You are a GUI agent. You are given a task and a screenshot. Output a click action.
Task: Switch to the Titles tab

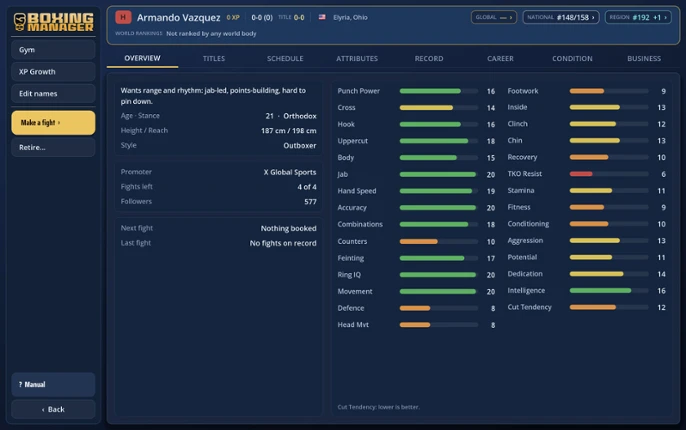tap(214, 58)
